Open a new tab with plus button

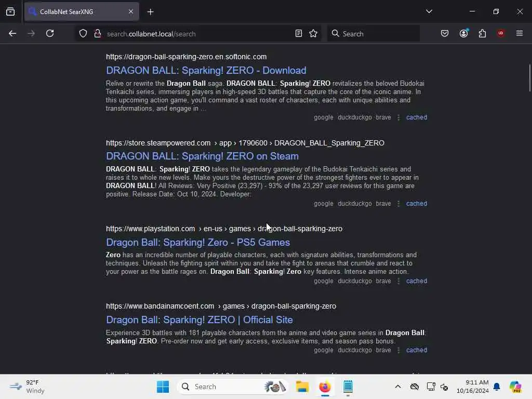click(150, 12)
